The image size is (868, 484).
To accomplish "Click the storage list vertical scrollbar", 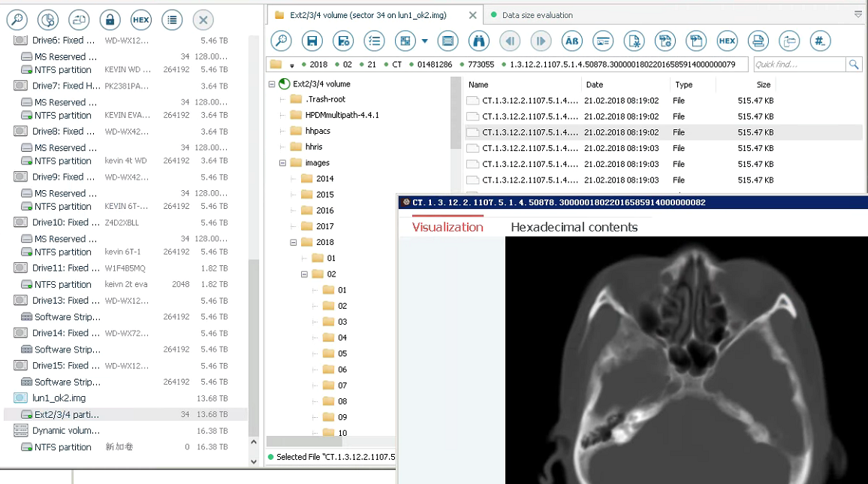I will (254, 348).
